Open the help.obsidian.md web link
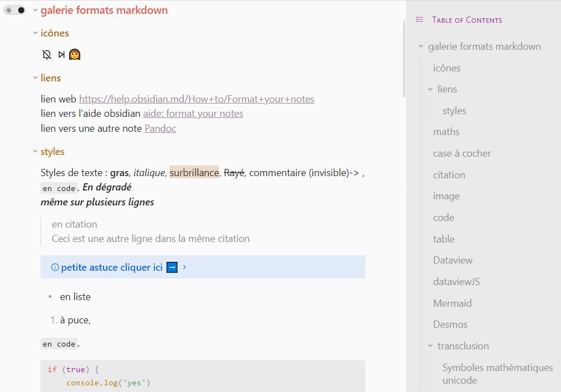The image size is (561, 392). pyautogui.click(x=197, y=99)
